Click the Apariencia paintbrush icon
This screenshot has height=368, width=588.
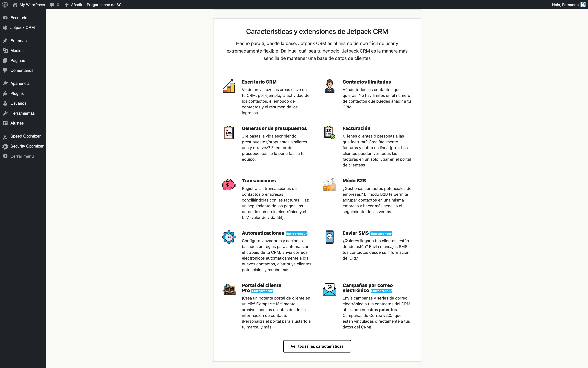5,83
